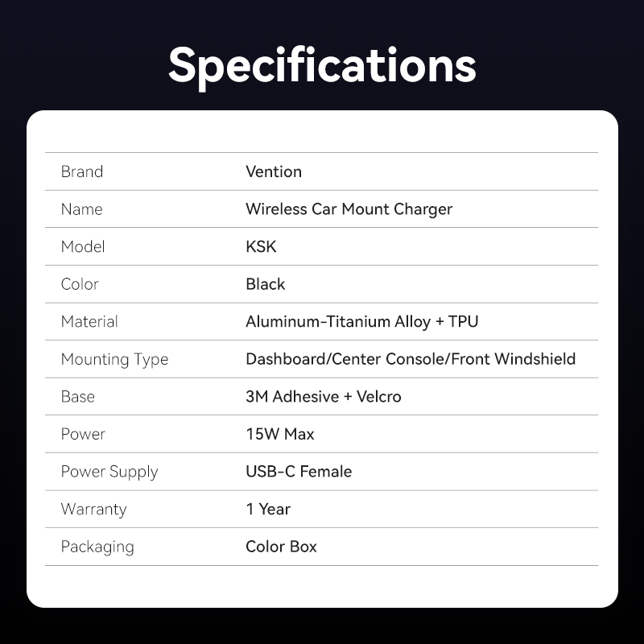Select the Base row label
The width and height of the screenshot is (644, 644).
pos(78,396)
